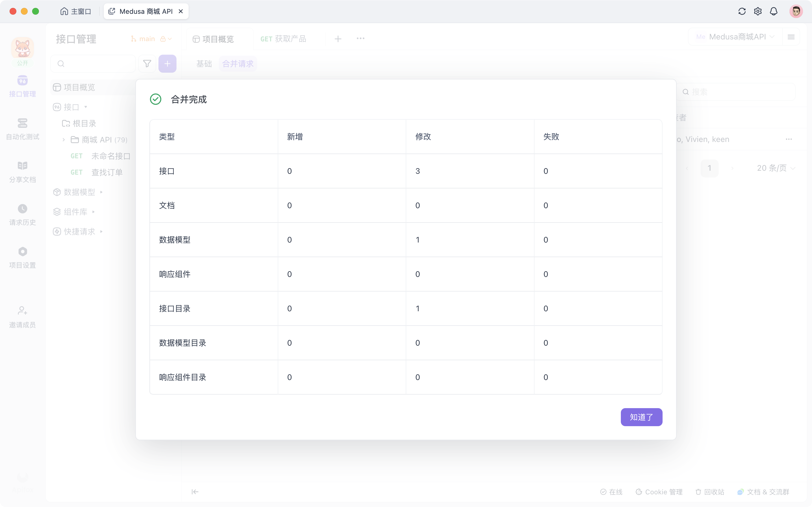Click the 知道了 confirmation button
Image resolution: width=812 pixels, height=507 pixels.
point(641,417)
